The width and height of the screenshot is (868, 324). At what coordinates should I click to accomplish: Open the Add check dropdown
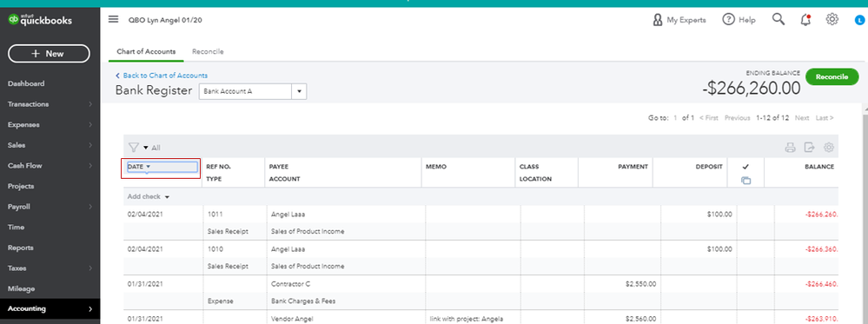148,196
